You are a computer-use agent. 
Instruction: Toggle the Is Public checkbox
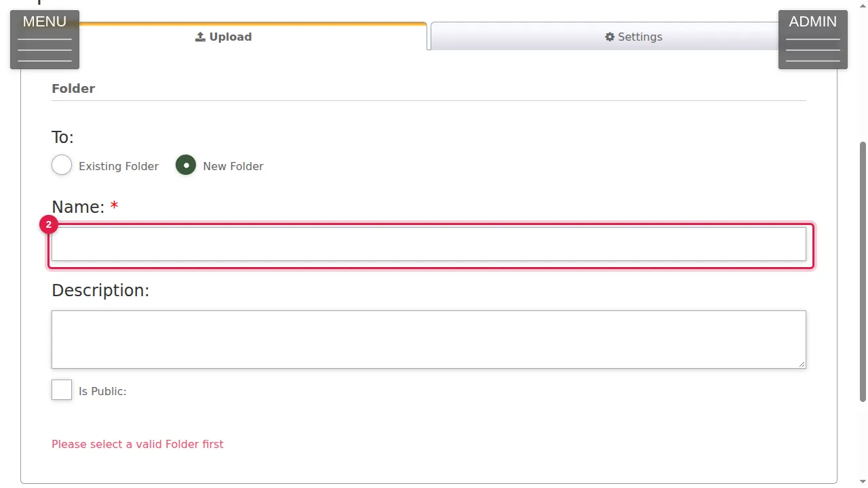62,390
